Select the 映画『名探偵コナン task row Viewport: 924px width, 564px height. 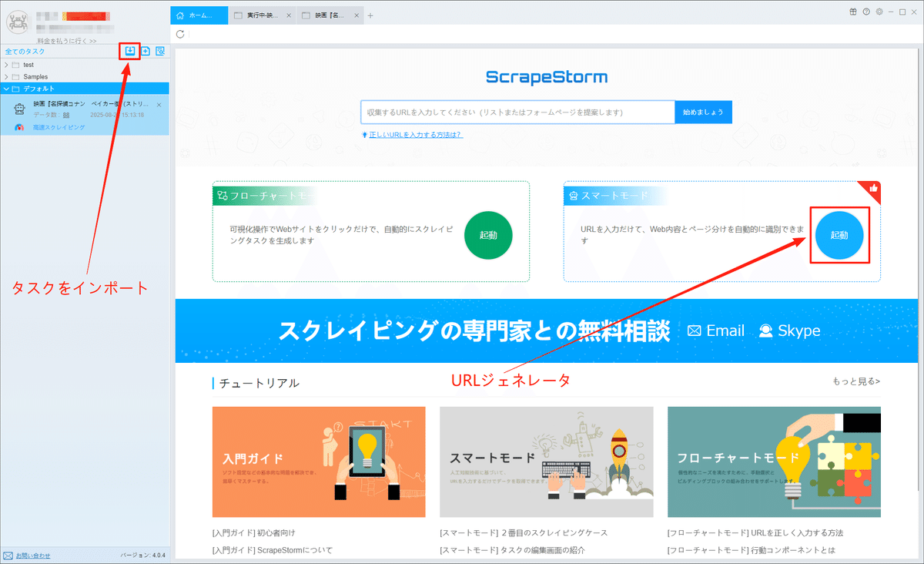[85, 115]
